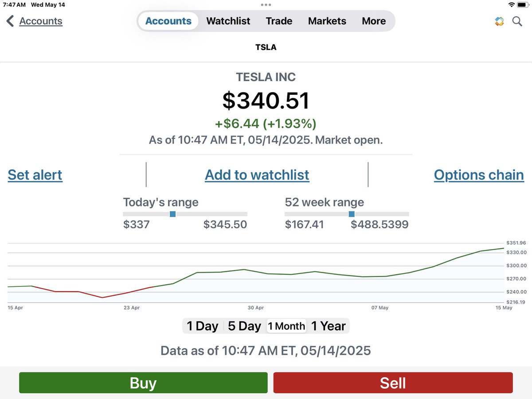This screenshot has height=399, width=532.
Task: Open the Markets tab
Action: coord(327,21)
